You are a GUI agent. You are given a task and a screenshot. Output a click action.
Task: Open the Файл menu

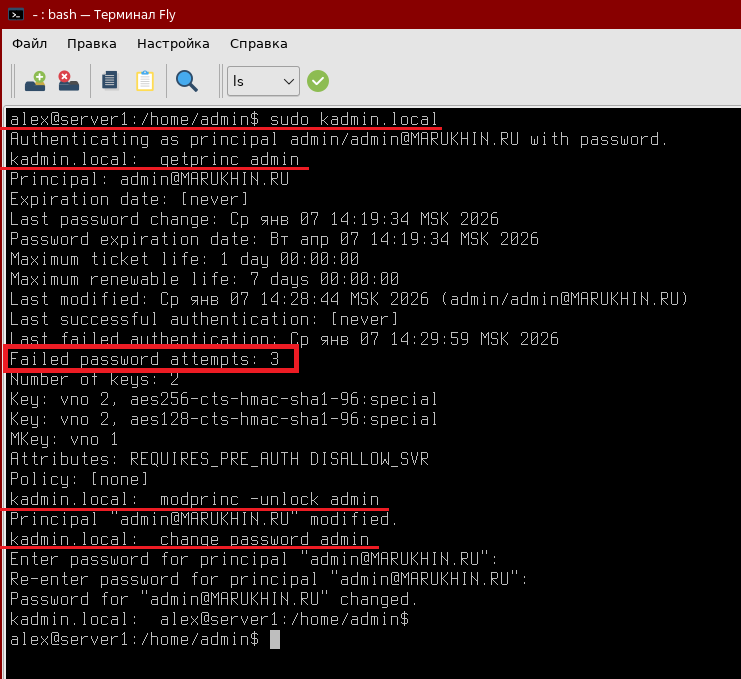(30, 44)
